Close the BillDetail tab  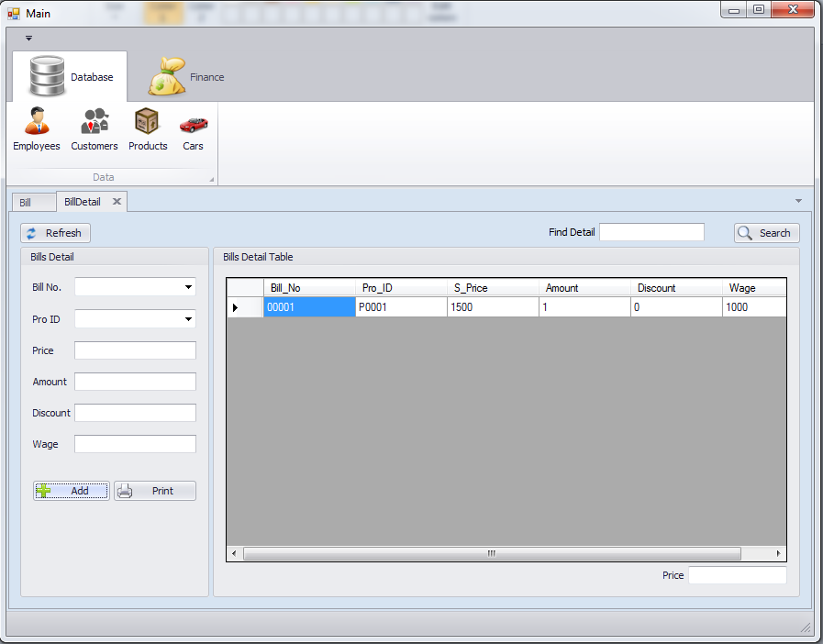(117, 202)
